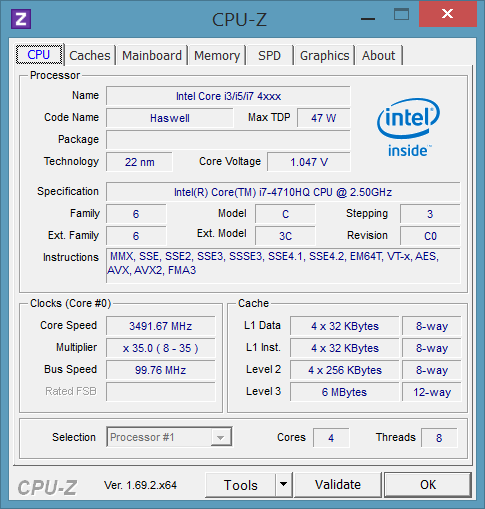Close the CPU-Z window

447,14
